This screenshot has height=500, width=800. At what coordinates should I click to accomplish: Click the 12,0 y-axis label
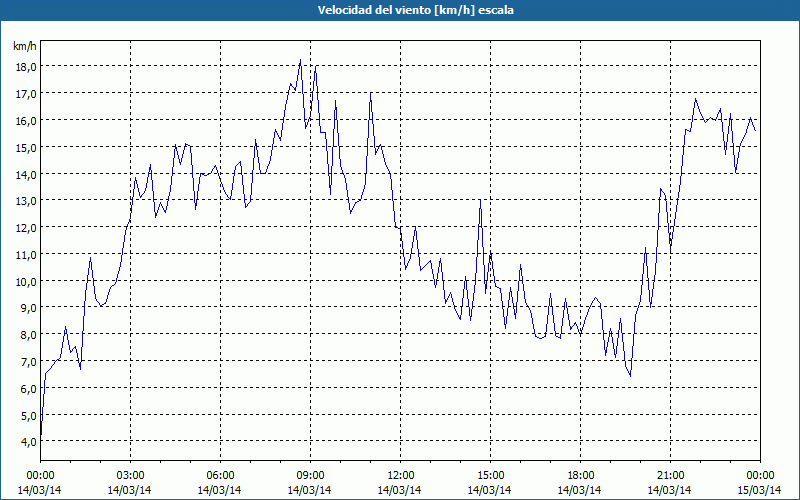coord(26,228)
